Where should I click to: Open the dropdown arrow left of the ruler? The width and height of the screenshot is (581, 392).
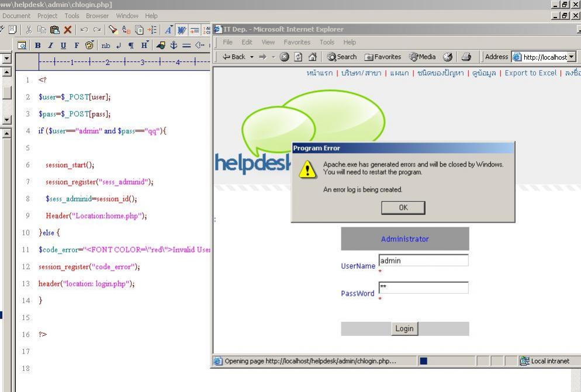(x=6, y=58)
